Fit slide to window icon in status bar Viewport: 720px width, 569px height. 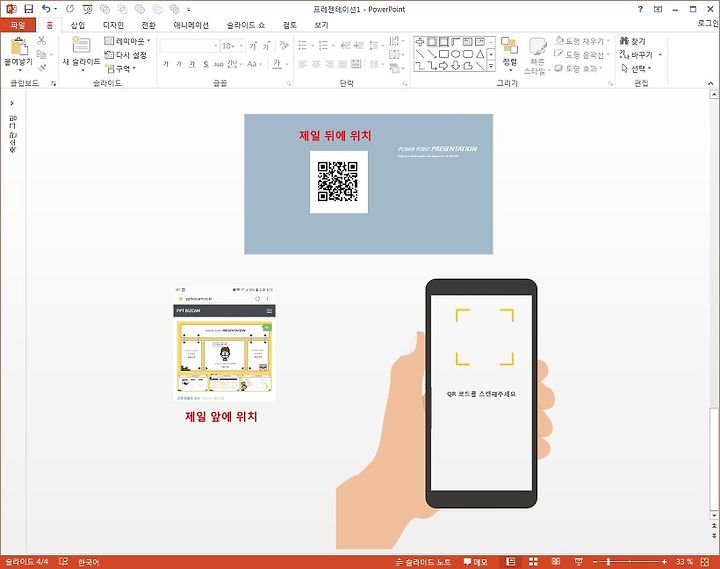[x=705, y=562]
